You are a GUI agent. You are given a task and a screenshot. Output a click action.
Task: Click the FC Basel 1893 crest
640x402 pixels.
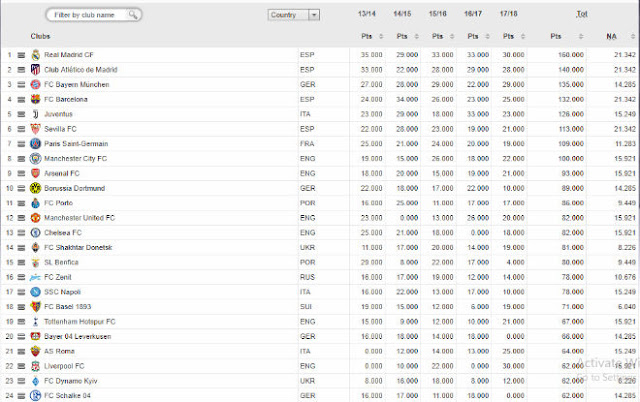point(36,307)
